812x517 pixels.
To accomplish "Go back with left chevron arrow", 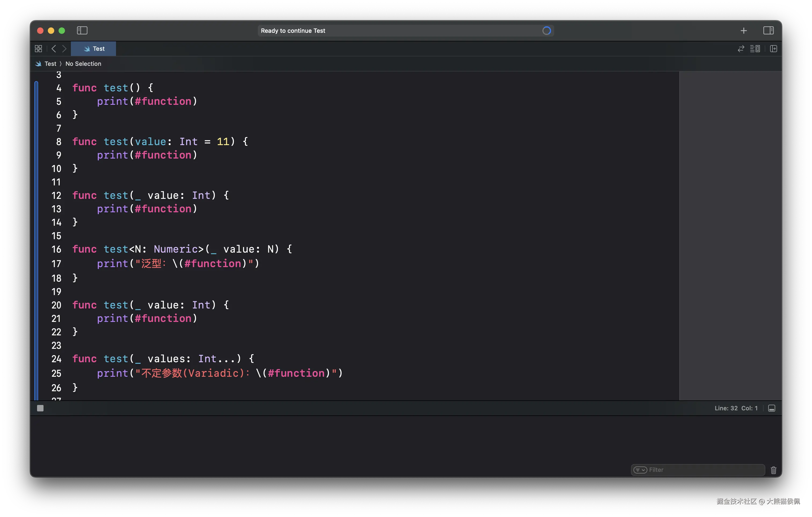I will (x=54, y=49).
